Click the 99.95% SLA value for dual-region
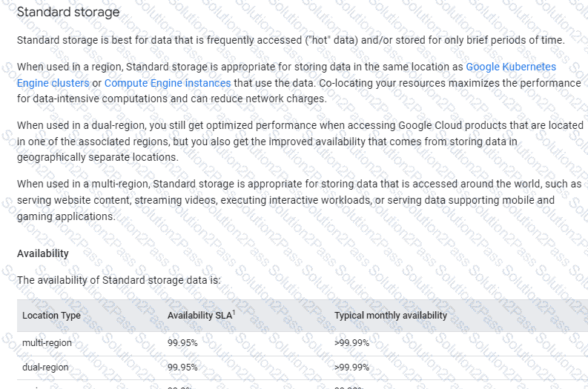 click(182, 368)
